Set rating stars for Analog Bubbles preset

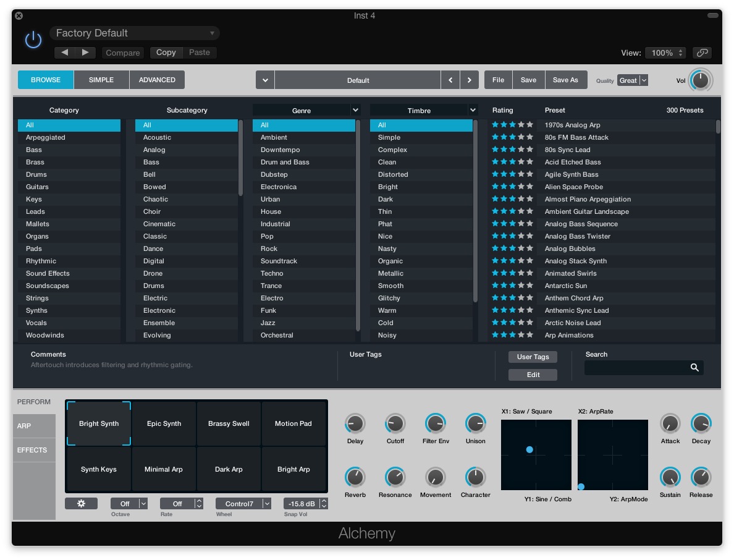(x=512, y=248)
